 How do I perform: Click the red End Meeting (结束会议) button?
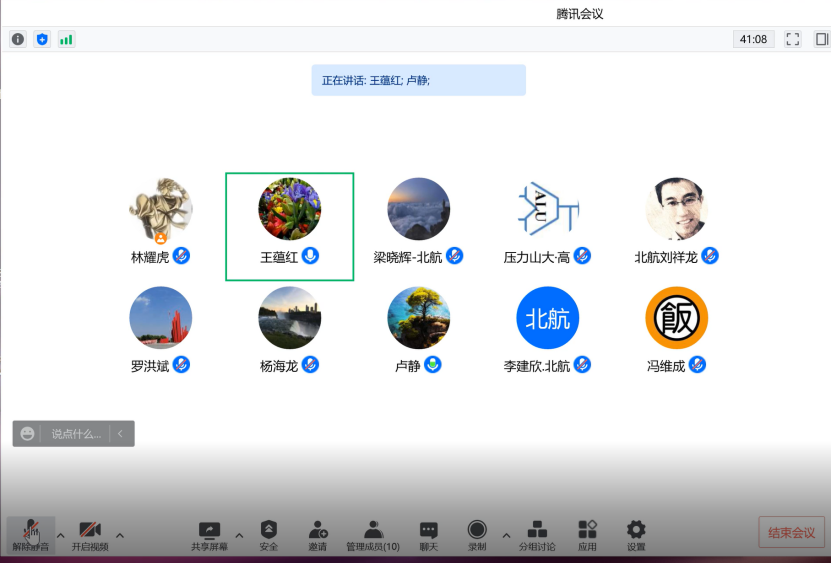(792, 533)
